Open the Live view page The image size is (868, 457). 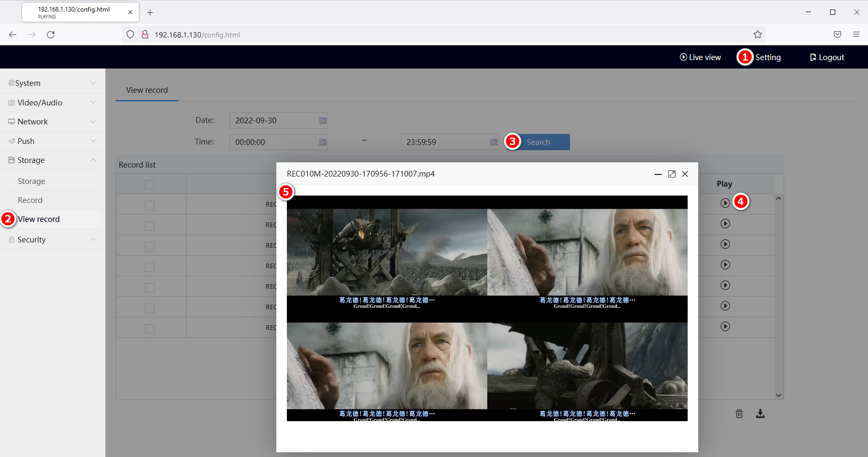pyautogui.click(x=700, y=57)
